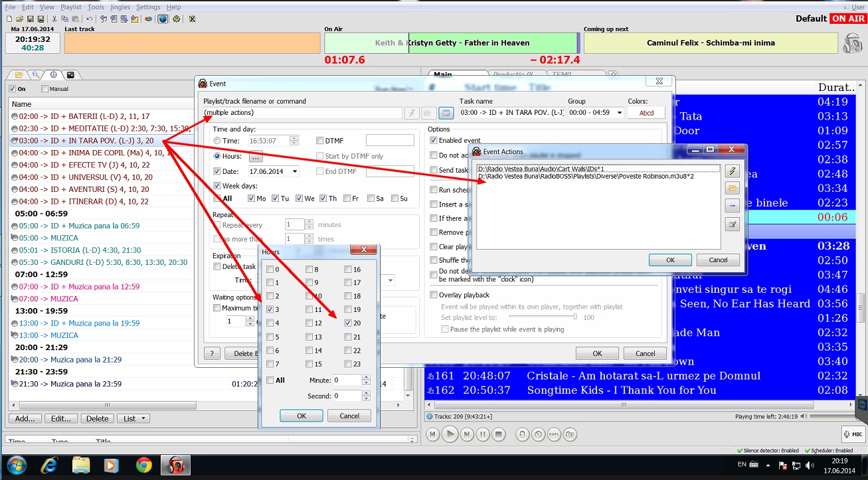Click the Pause player button
Image resolution: width=868 pixels, height=480 pixels.
[x=483, y=435]
